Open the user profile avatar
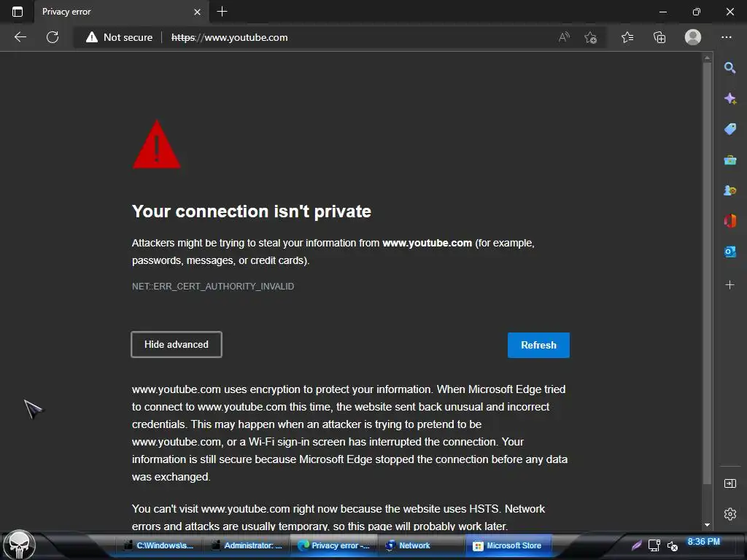The height and width of the screenshot is (560, 747). [693, 37]
